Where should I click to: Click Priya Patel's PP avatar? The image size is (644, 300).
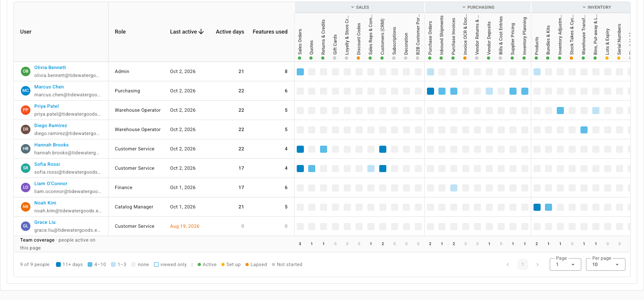tap(26, 110)
